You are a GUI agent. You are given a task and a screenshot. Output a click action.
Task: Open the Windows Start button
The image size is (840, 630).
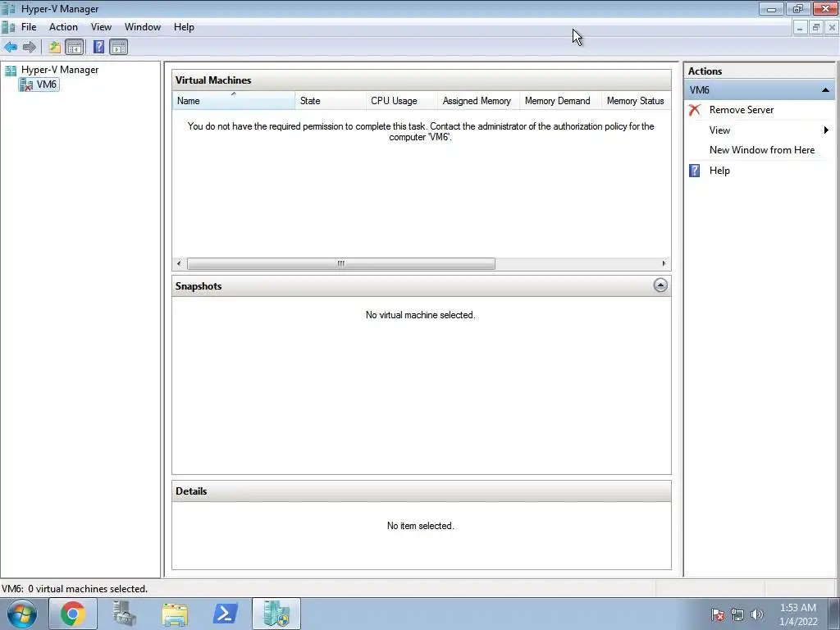pyautogui.click(x=22, y=614)
